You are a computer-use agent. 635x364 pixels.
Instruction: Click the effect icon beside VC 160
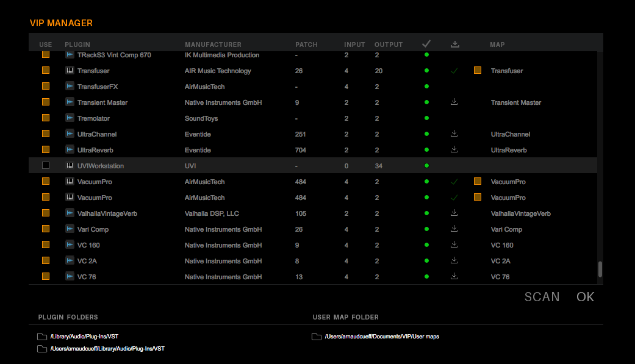click(x=70, y=244)
